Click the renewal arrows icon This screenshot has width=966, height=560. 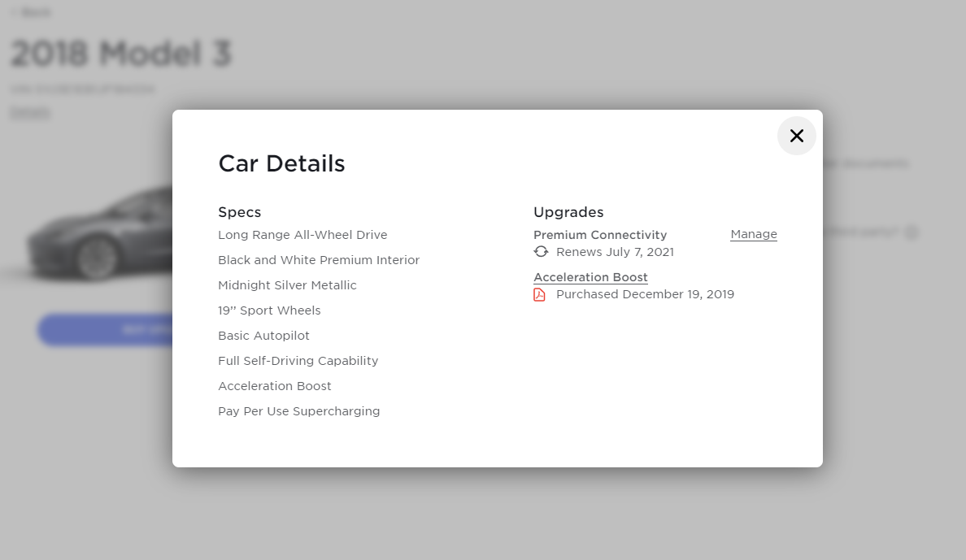(x=541, y=252)
